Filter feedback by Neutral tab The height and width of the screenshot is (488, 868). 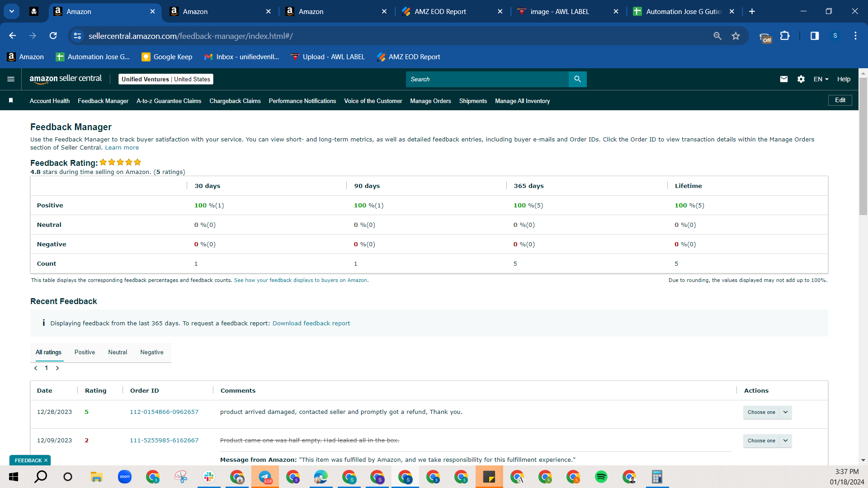pyautogui.click(x=118, y=352)
